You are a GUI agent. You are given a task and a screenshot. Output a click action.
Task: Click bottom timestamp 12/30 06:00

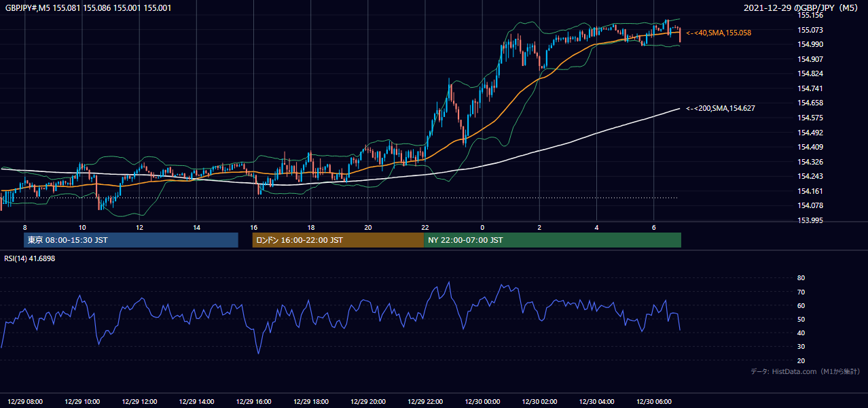coord(654,402)
